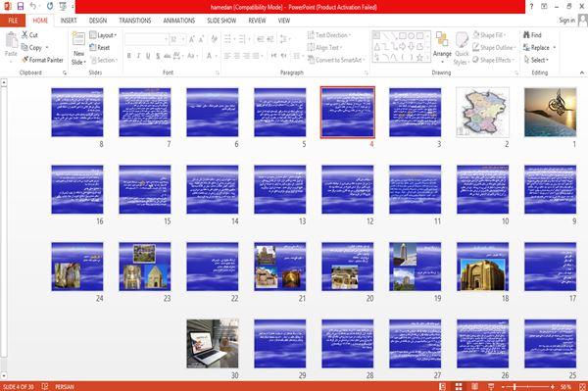This screenshot has height=391, width=588.
Task: Click the Find icon
Action: 532,35
